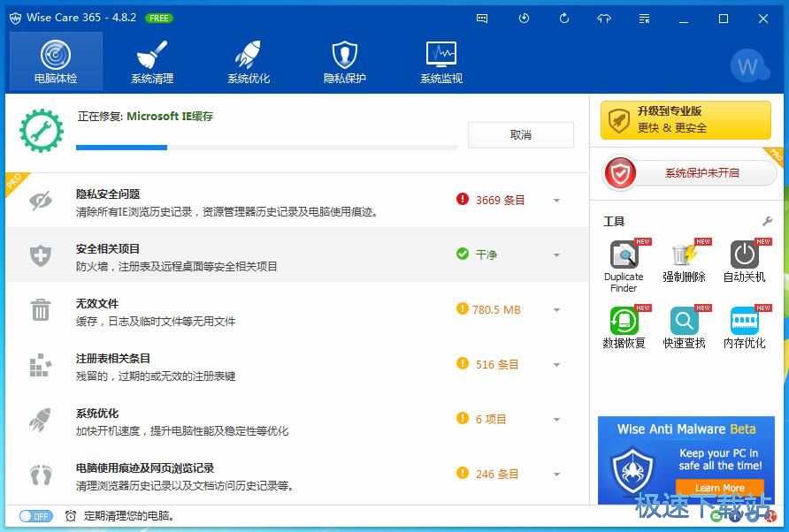Click the red shield protection status icon
Image resolution: width=789 pixels, height=532 pixels.
(620, 173)
